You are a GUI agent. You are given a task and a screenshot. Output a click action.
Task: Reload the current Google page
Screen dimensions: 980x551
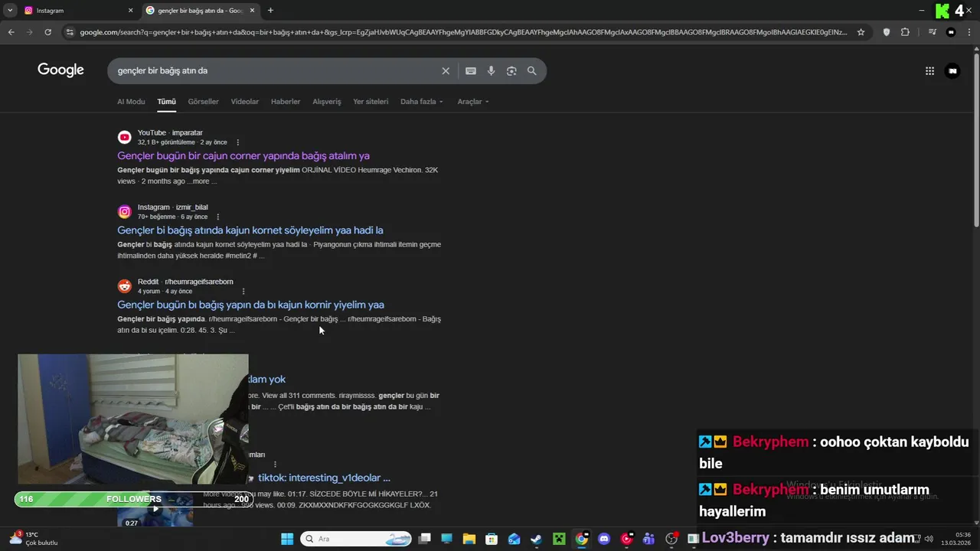pyautogui.click(x=47, y=32)
